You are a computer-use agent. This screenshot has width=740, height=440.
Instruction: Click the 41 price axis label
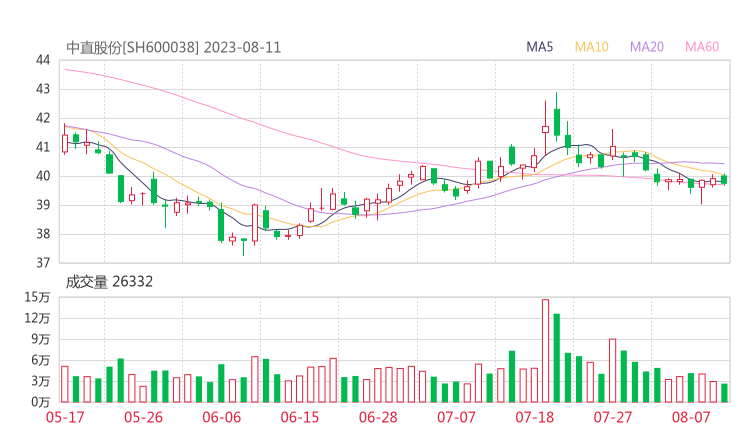point(42,147)
